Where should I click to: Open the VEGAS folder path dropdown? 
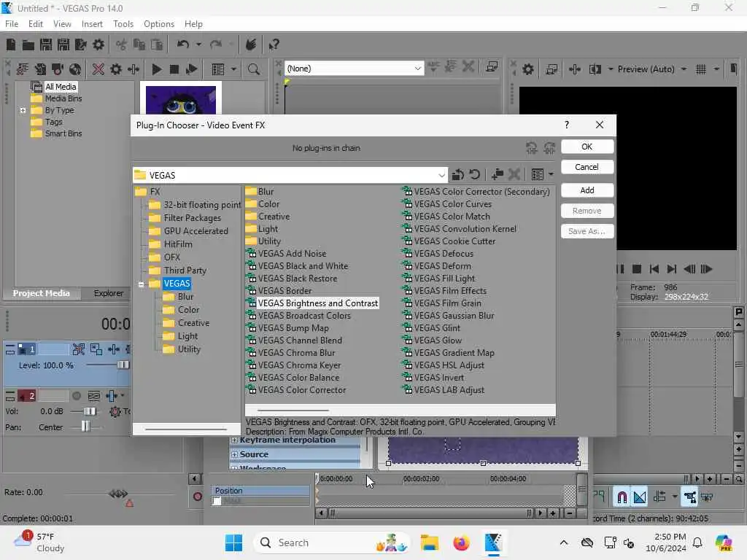[x=441, y=175]
